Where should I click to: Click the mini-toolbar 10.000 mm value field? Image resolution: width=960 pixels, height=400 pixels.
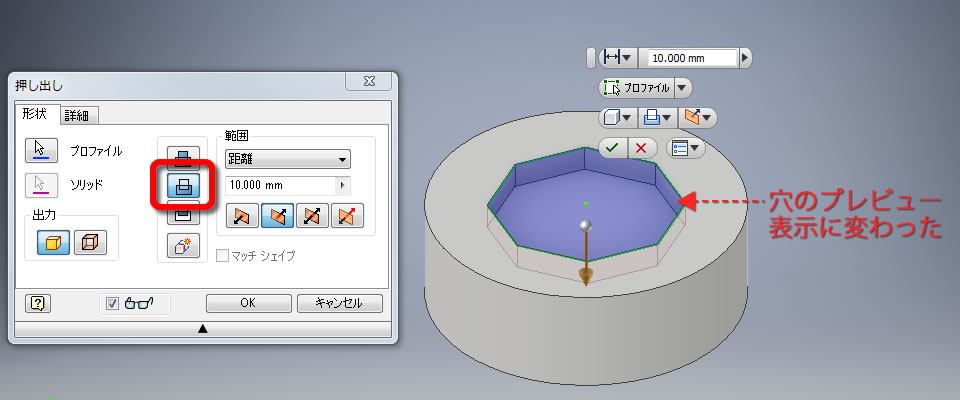coord(692,58)
